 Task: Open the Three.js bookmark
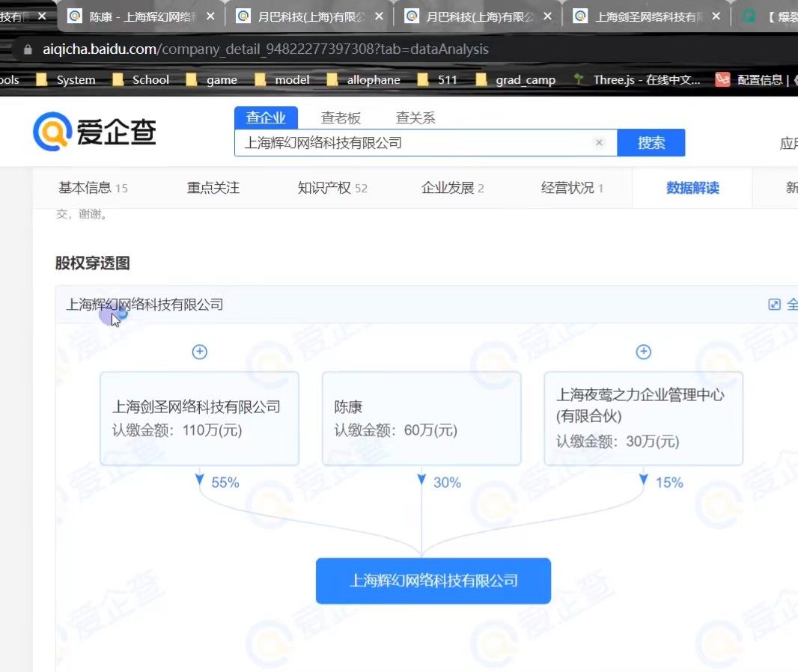(636, 80)
